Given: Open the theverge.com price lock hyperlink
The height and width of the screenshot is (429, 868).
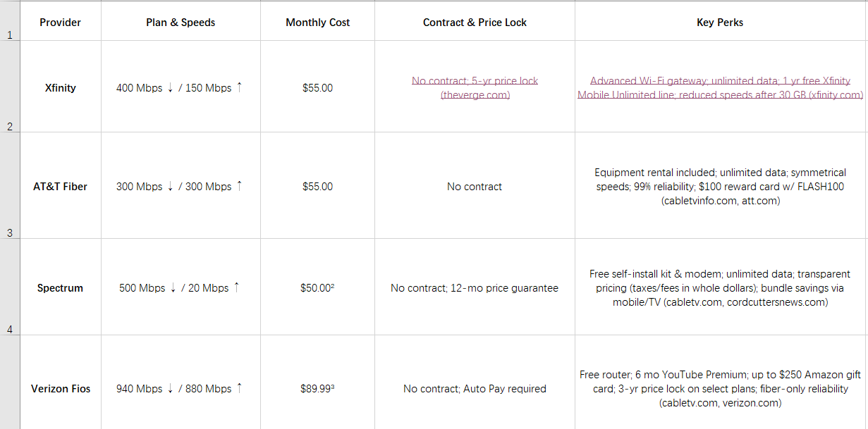Looking at the screenshot, I should pyautogui.click(x=475, y=88).
